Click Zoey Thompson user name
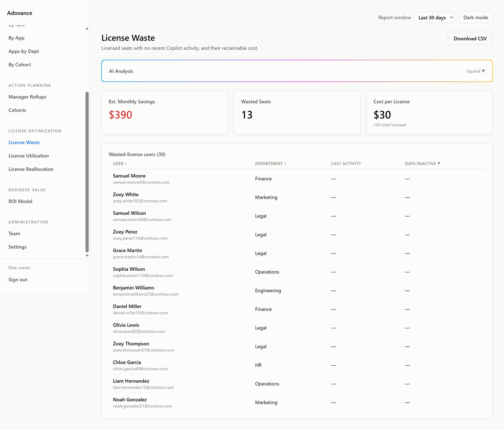This screenshot has height=430, width=504. click(131, 344)
